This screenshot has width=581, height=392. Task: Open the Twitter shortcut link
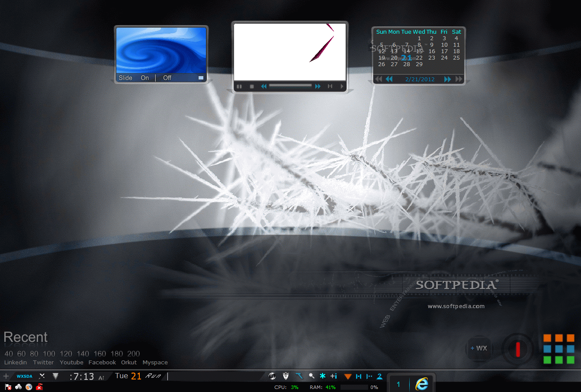tap(43, 363)
